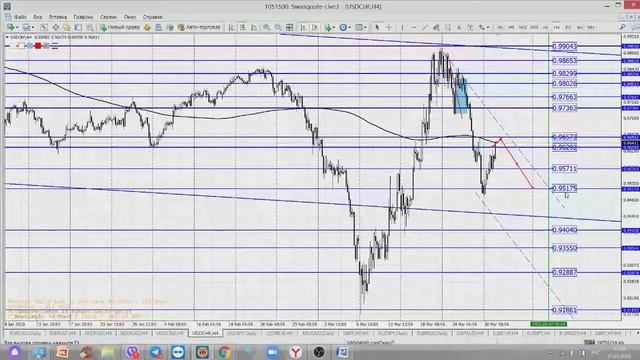The width and height of the screenshot is (640, 360).
Task: Open the Сервис menu
Action: point(108,17)
